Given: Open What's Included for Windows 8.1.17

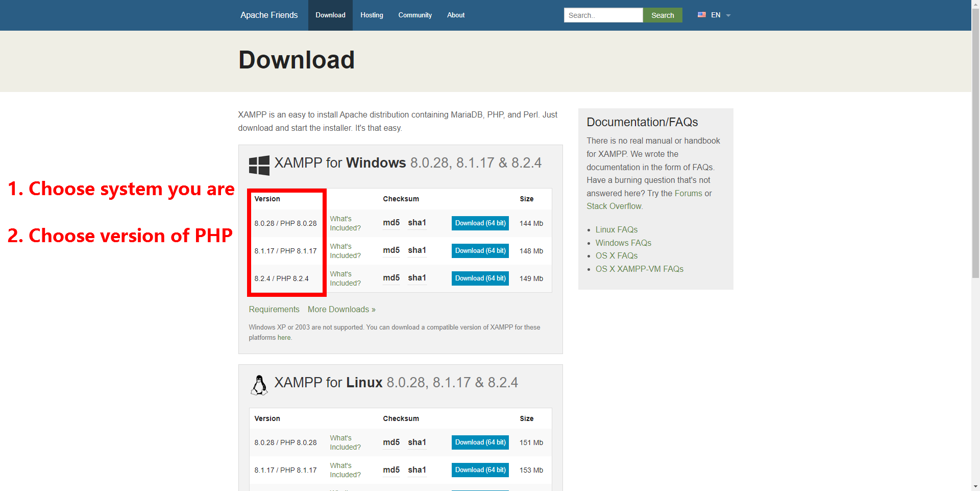Looking at the screenshot, I should [x=345, y=251].
